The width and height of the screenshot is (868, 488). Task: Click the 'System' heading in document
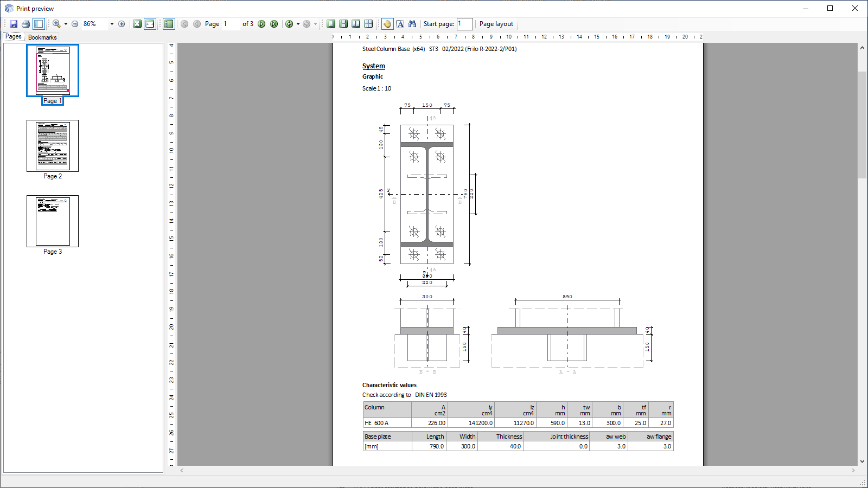[374, 66]
